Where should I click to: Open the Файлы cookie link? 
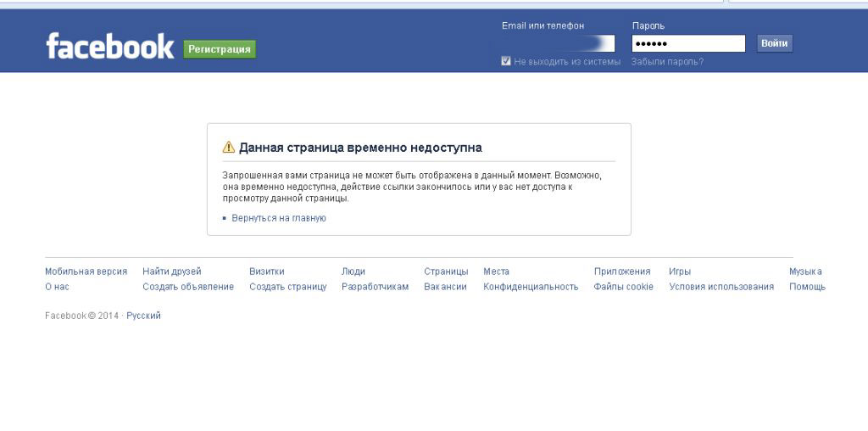[x=624, y=287]
